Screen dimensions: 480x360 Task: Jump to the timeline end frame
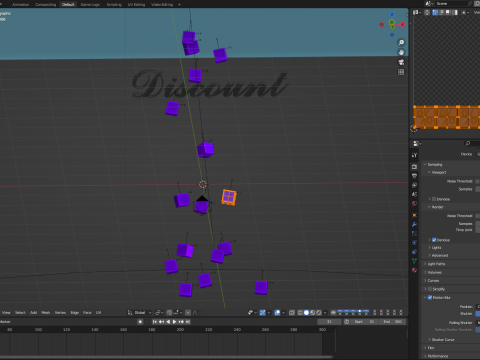[x=188, y=322]
